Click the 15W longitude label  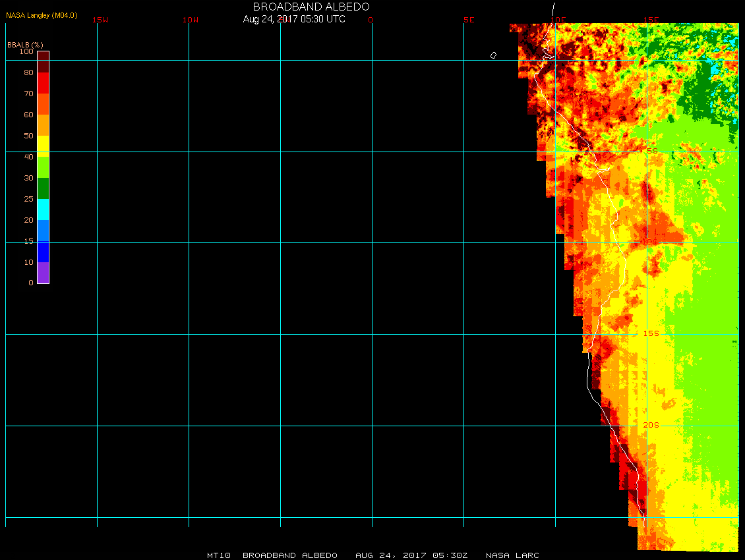click(100, 20)
